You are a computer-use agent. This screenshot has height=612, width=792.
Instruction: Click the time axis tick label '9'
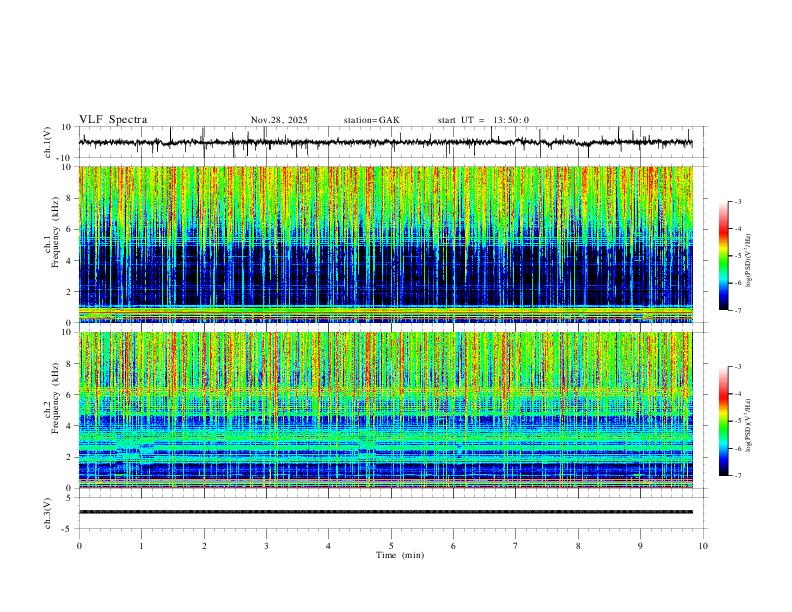coord(640,546)
